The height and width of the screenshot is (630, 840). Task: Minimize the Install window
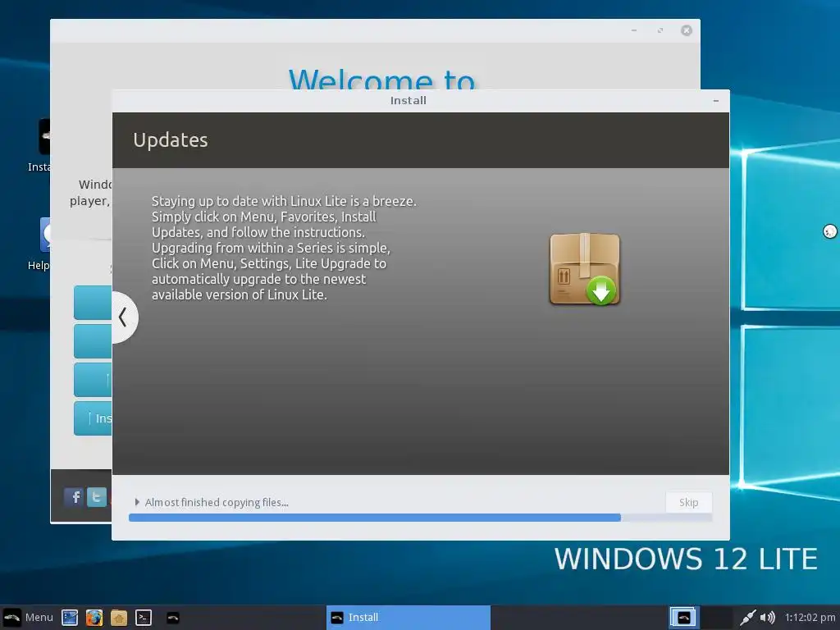pos(715,101)
